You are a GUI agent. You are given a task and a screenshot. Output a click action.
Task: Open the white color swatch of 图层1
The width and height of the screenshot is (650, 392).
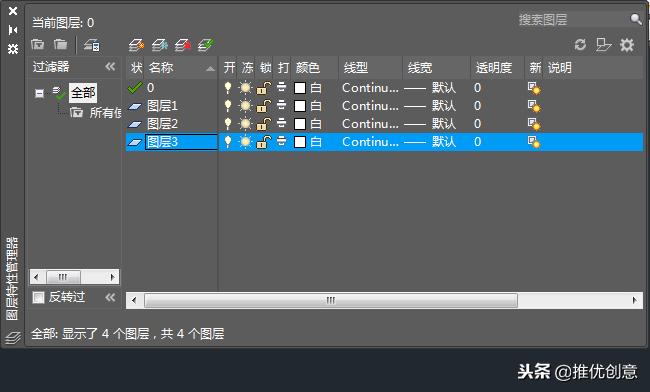coord(300,106)
